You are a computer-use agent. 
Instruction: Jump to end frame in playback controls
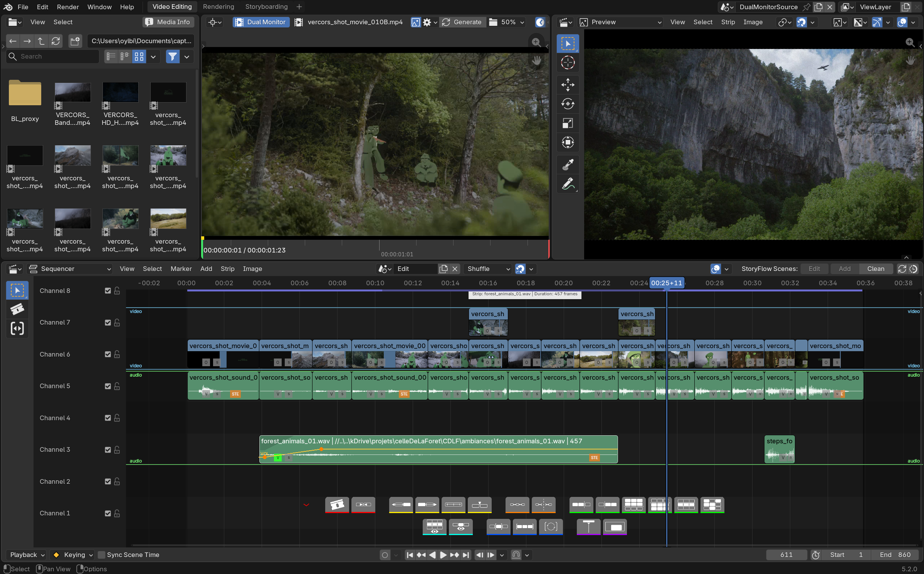pyautogui.click(x=466, y=555)
